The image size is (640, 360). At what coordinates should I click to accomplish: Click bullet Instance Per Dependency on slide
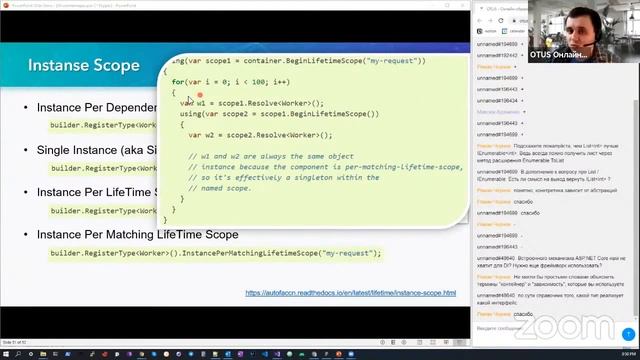coord(97,107)
